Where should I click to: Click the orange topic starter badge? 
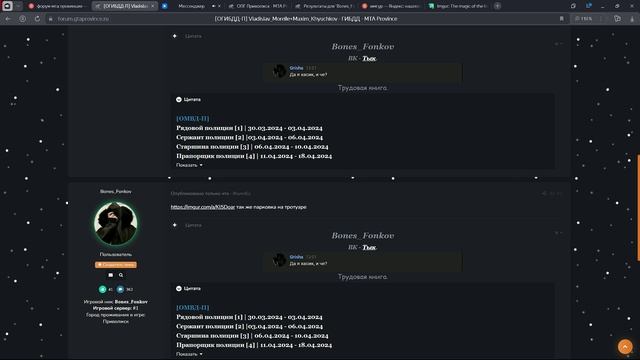(116, 265)
